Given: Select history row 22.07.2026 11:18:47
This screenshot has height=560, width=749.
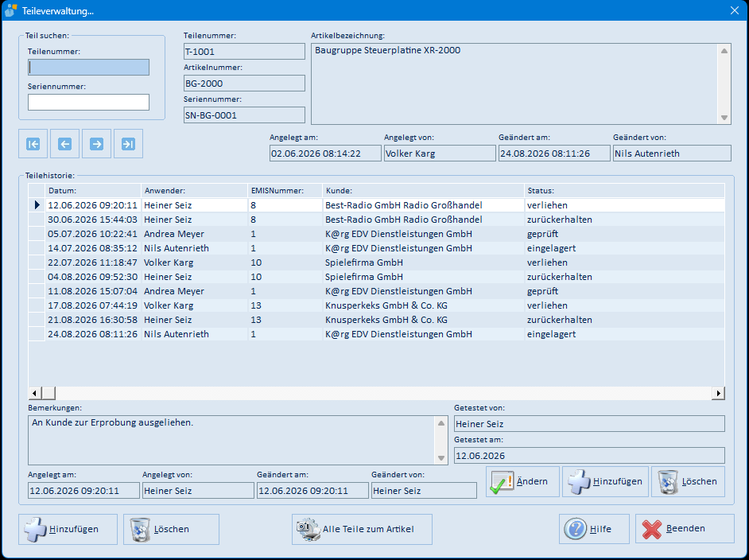Looking at the screenshot, I should click(376, 262).
